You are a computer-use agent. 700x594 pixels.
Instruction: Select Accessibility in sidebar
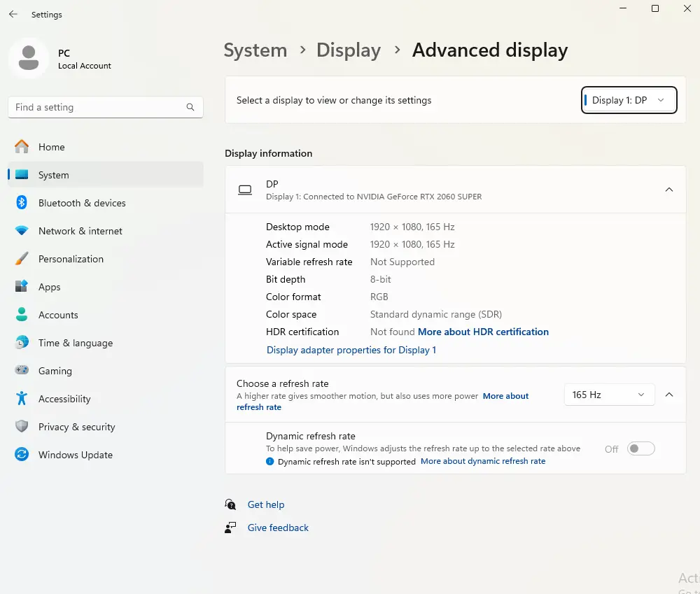(106, 399)
